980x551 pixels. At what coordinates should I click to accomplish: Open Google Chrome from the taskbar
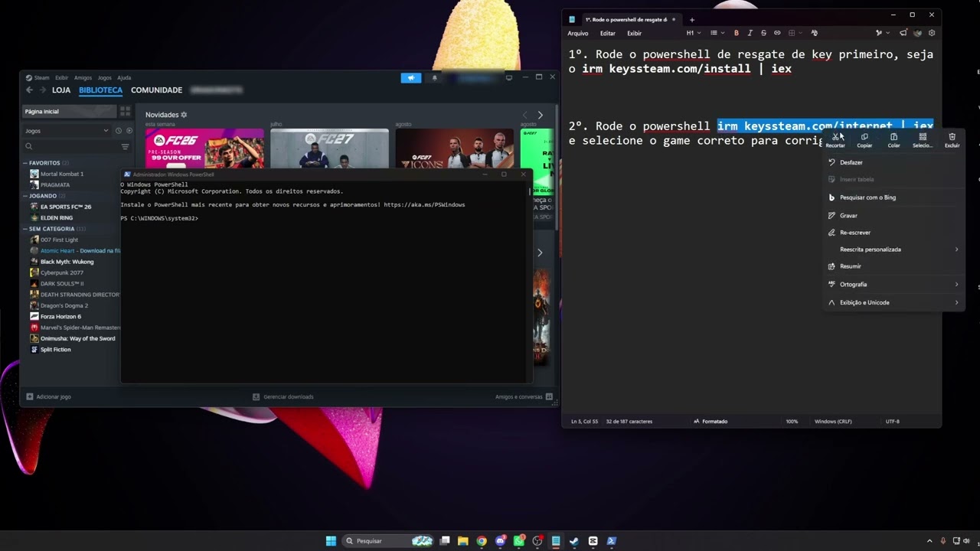click(482, 541)
